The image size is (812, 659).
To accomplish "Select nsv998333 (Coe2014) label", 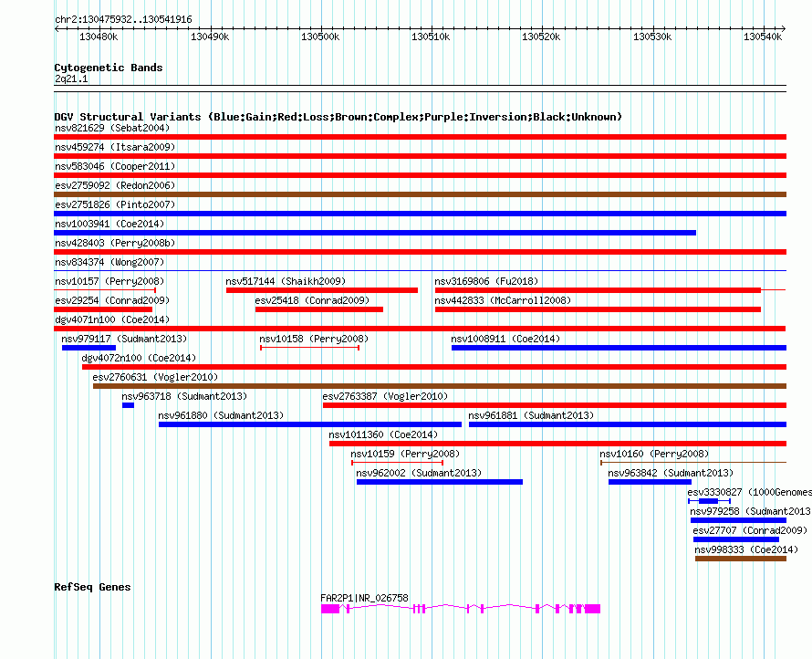I will click(x=746, y=549).
